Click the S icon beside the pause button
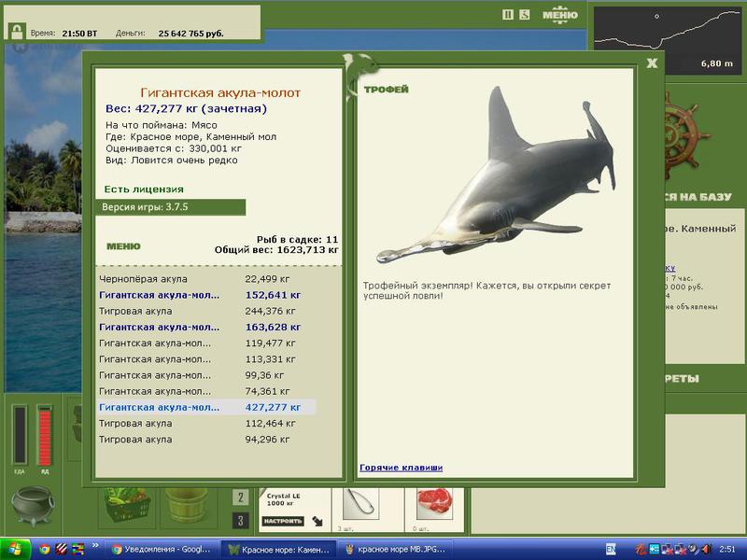Viewport: 747px width, 560px height. (x=525, y=15)
